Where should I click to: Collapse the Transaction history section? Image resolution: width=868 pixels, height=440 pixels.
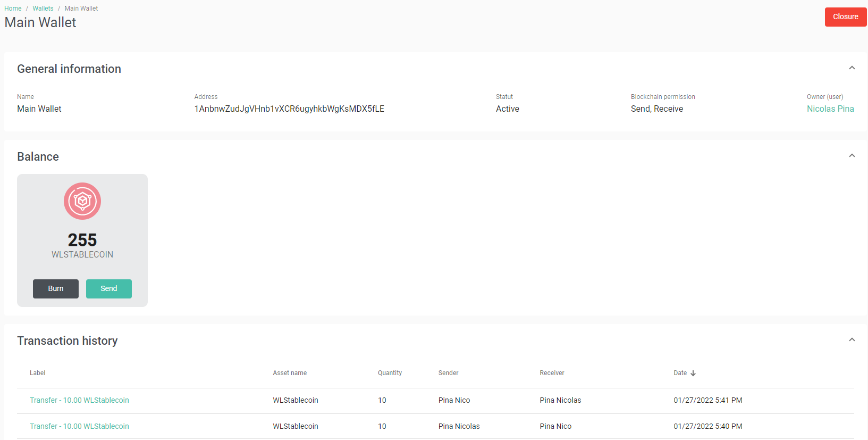[x=852, y=339]
